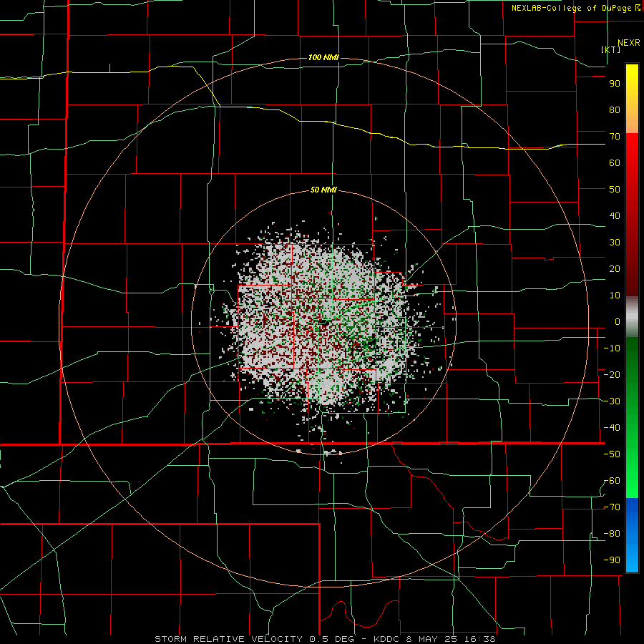Screen dimensions: 644x644
Task: Click the -10 value on the velocity scale
Action: (612, 348)
